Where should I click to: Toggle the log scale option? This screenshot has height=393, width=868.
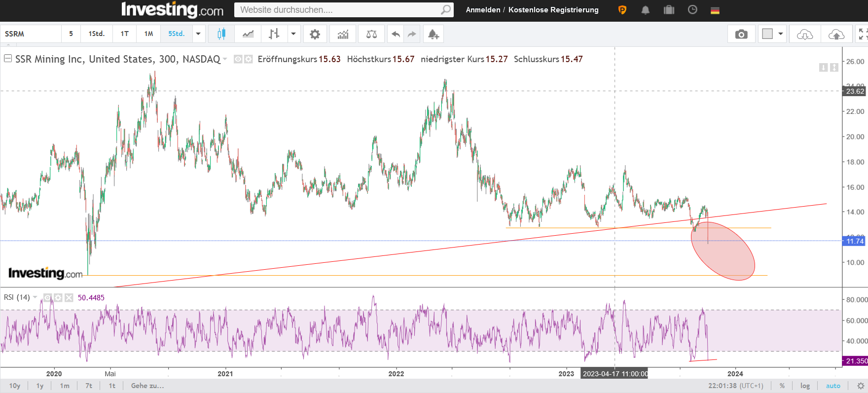point(805,386)
